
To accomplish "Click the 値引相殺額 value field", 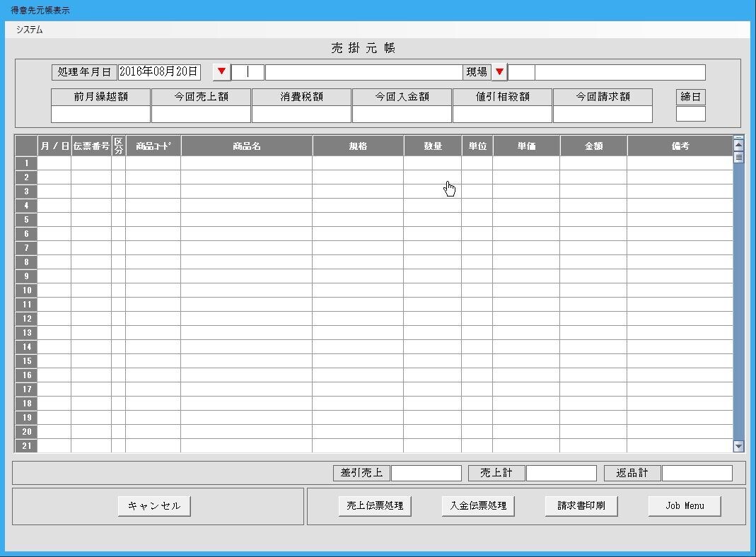I will coord(502,115).
